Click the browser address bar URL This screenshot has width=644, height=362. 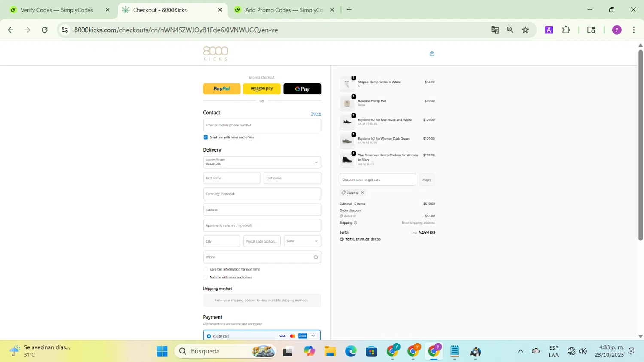(x=176, y=30)
